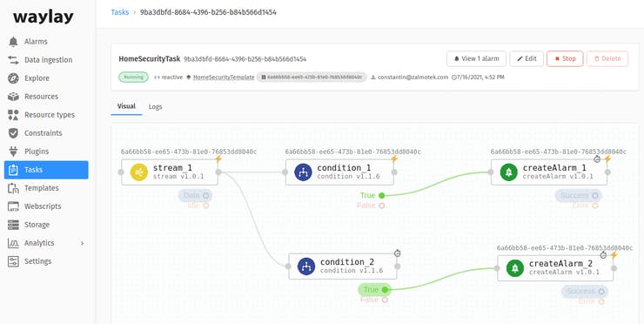The image size is (644, 324).
Task: Click lightning bolt on createAlarm_2 node
Action: click(614, 255)
